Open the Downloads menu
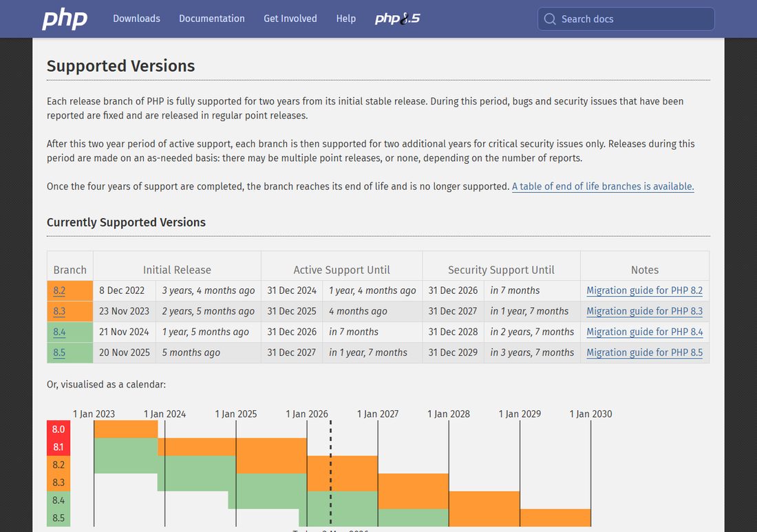The image size is (757, 532). click(x=137, y=19)
